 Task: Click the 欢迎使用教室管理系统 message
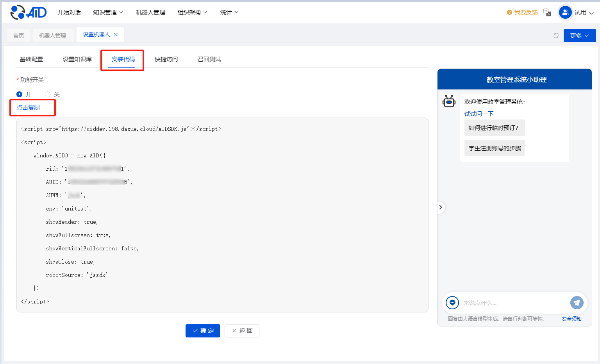(x=495, y=102)
